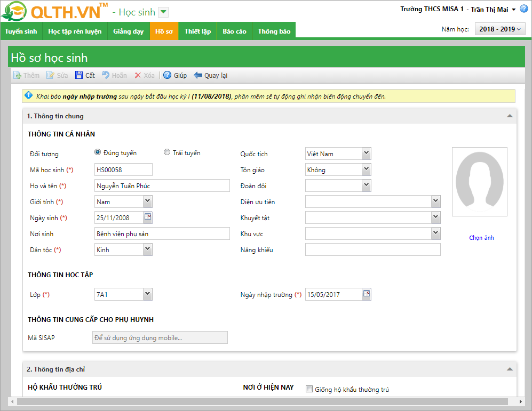Viewport: 532px width, 411px height.
Task: Collapse the Thông tin chung section
Action: pos(510,116)
